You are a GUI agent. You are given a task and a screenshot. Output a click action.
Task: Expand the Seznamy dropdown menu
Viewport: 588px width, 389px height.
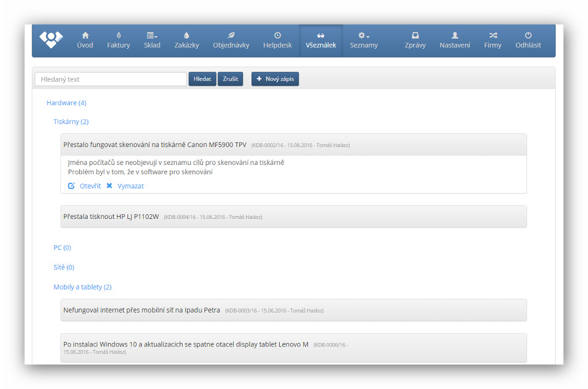point(364,40)
